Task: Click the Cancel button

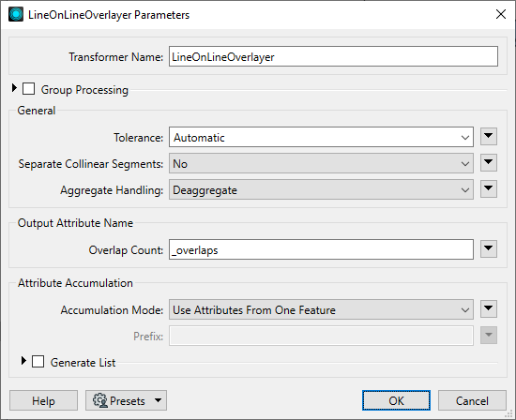Action: [x=472, y=400]
